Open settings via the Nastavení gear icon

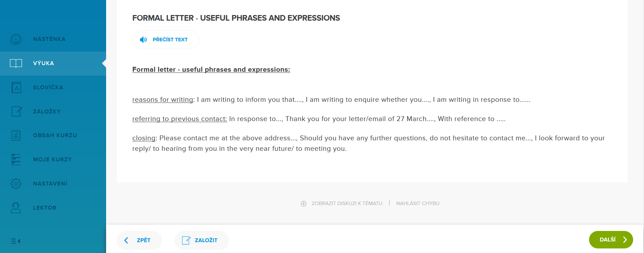point(16,184)
